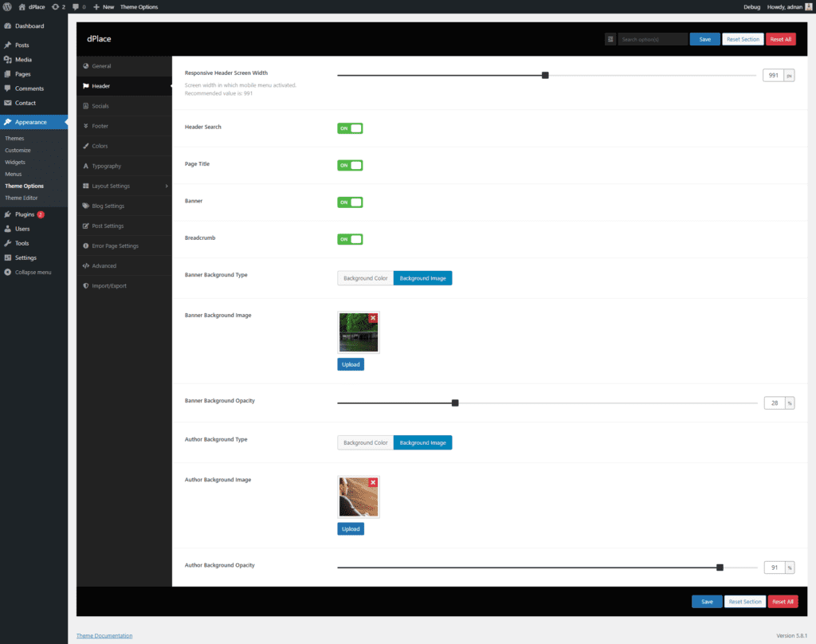Expand the Plugins menu in the sidebar
Viewport: 816px width, 644px height.
[25, 214]
